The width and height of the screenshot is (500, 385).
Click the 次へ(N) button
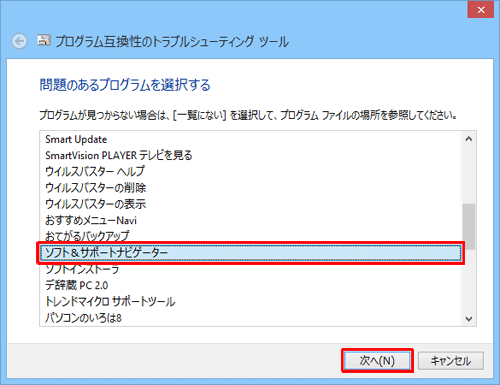coord(377,360)
